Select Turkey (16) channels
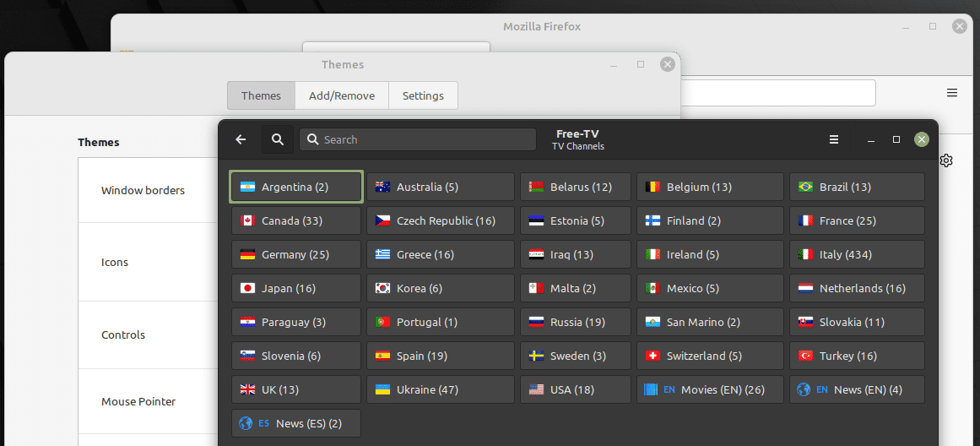The height and width of the screenshot is (446, 980). point(857,356)
